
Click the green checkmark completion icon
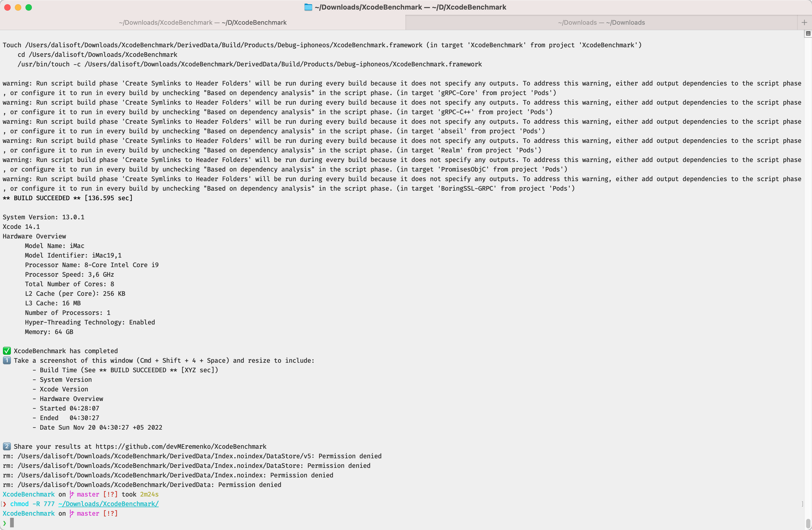click(x=6, y=351)
